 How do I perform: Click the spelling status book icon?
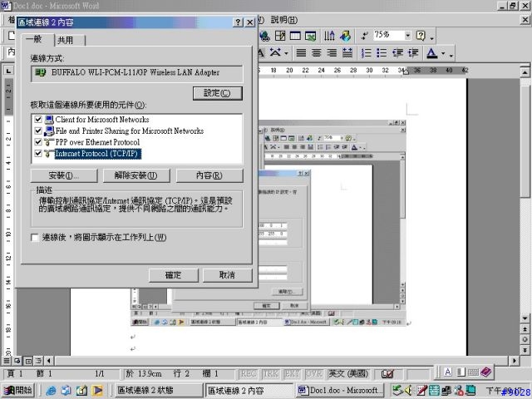click(x=387, y=374)
